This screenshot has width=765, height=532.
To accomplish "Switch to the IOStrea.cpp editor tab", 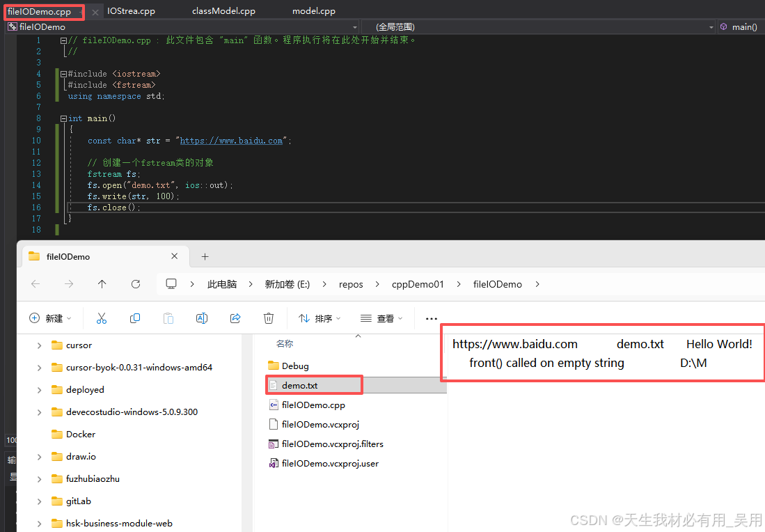I will pos(131,10).
